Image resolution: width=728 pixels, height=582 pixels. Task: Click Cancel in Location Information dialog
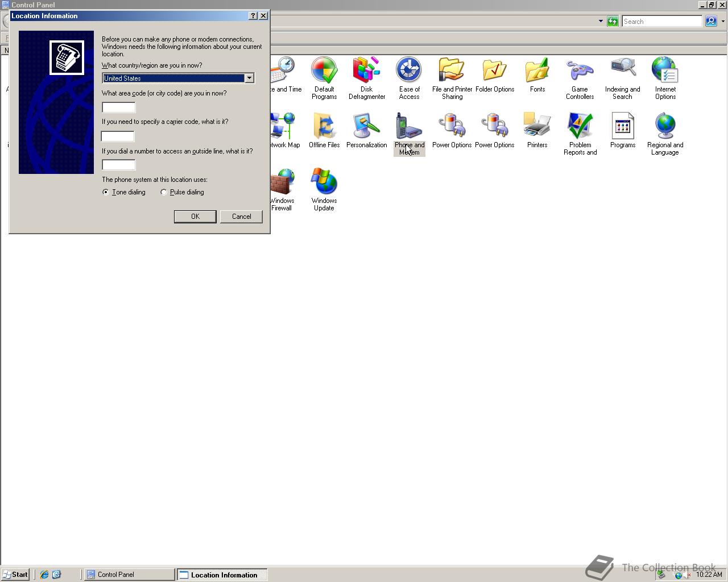(241, 217)
